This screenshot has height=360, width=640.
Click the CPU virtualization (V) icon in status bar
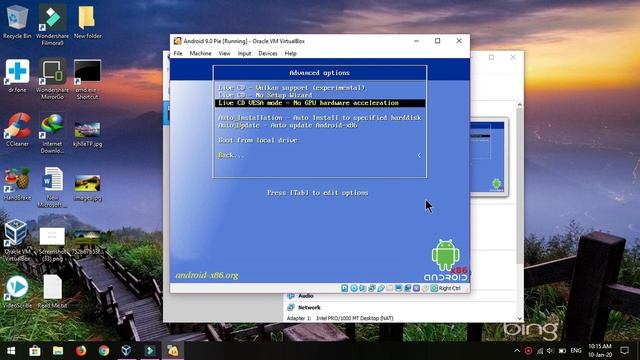click(416, 288)
